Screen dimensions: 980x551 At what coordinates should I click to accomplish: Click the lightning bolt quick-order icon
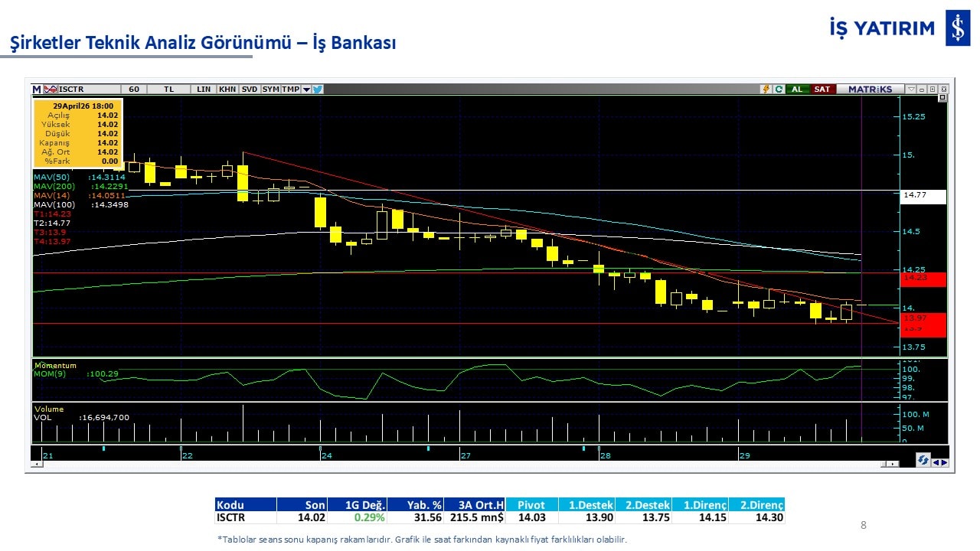[765, 89]
